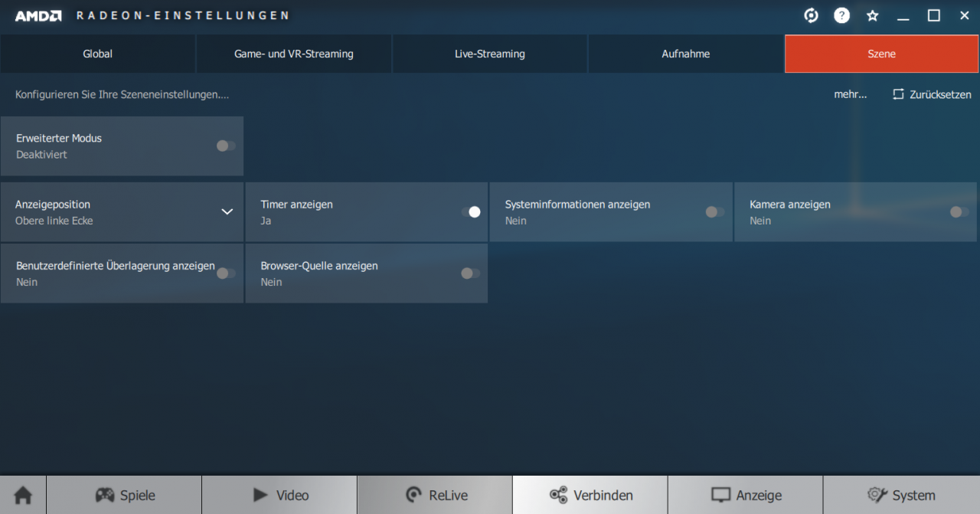
Task: Click the Deaktiviert status text
Action: [x=41, y=155]
